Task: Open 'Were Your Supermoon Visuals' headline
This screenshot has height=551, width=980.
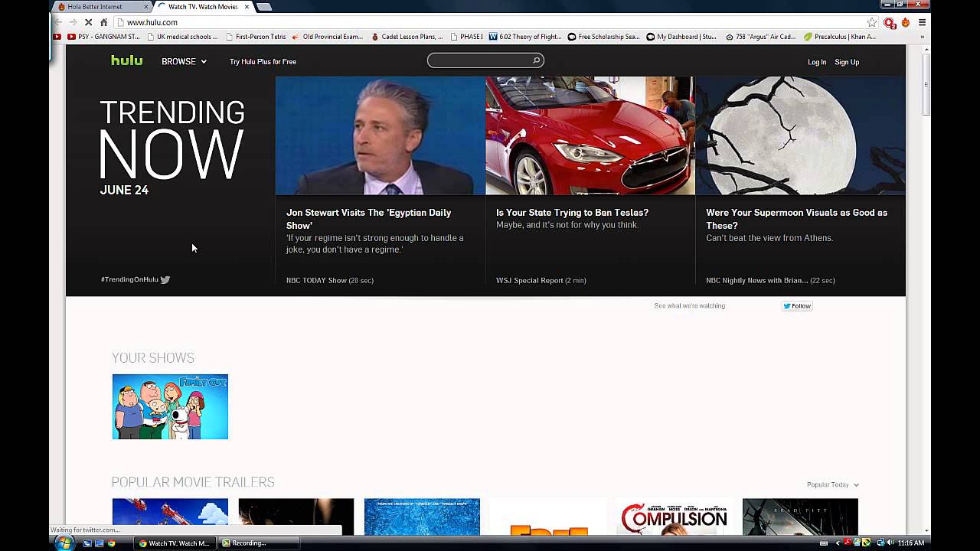Action: coord(796,219)
